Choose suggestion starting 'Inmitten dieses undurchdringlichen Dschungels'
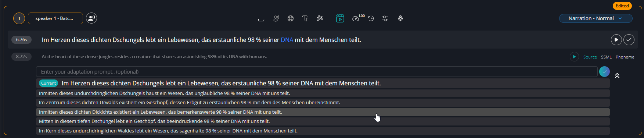This screenshot has height=138, width=644. [x=323, y=93]
